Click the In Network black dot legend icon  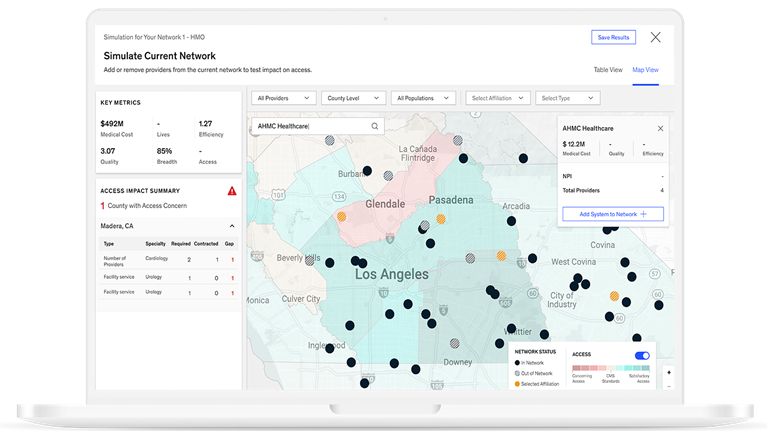(518, 361)
